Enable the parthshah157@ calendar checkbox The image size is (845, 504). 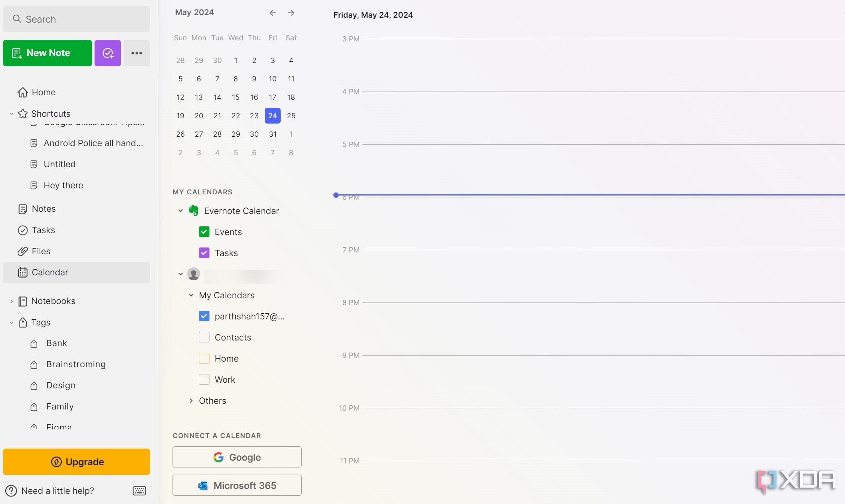(x=203, y=316)
